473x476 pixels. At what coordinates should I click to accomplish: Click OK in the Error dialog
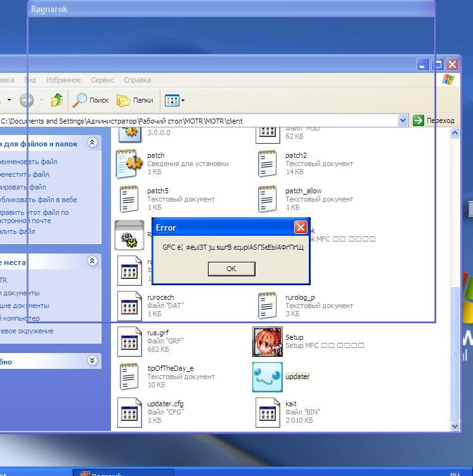(x=231, y=269)
